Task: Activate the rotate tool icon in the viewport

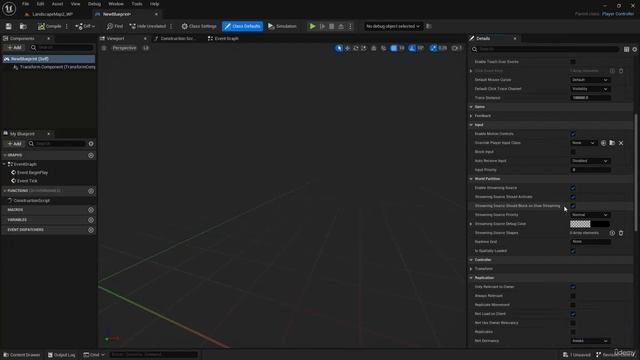Action: 356,48
